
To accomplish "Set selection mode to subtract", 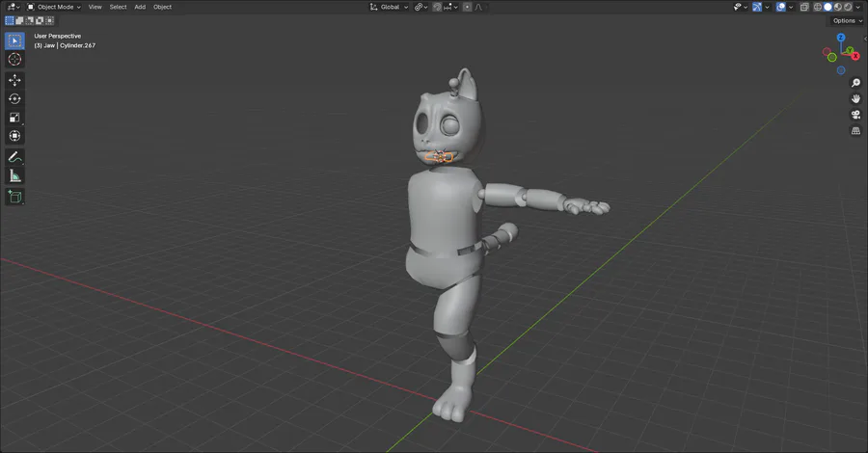I will point(29,20).
